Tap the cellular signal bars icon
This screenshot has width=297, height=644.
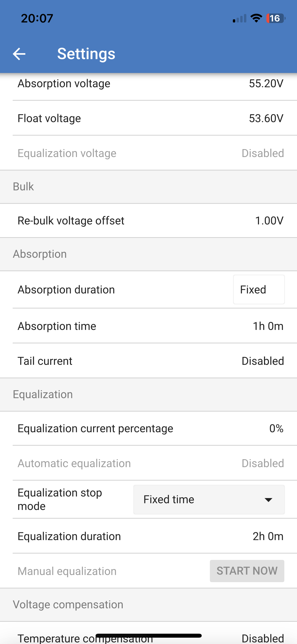coord(239,19)
